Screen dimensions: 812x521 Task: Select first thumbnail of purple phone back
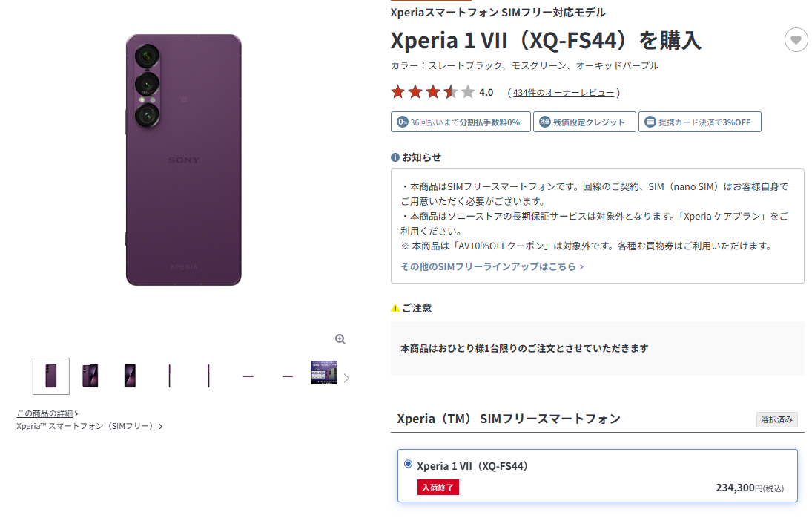point(50,376)
